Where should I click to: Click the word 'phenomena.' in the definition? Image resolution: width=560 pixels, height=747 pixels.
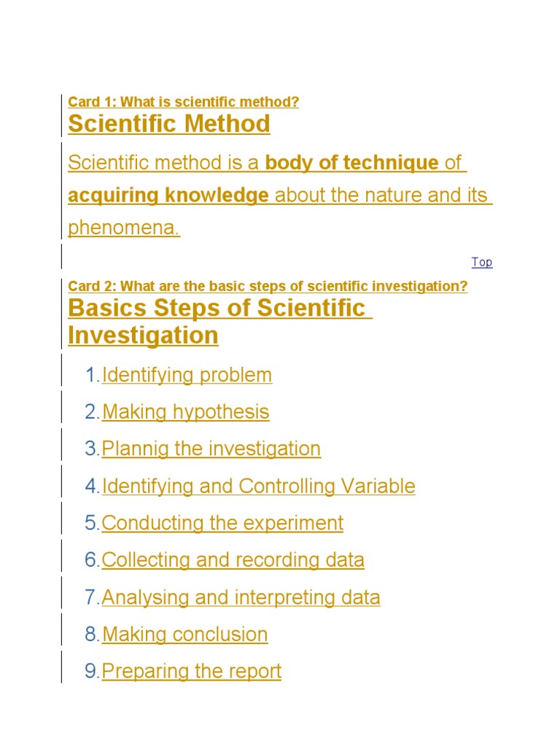(123, 228)
